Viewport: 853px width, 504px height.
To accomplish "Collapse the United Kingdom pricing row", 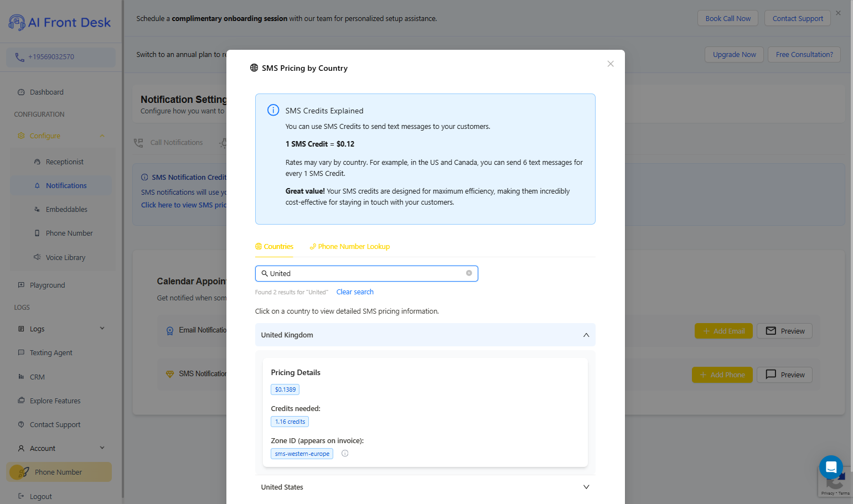I will tap(425, 335).
